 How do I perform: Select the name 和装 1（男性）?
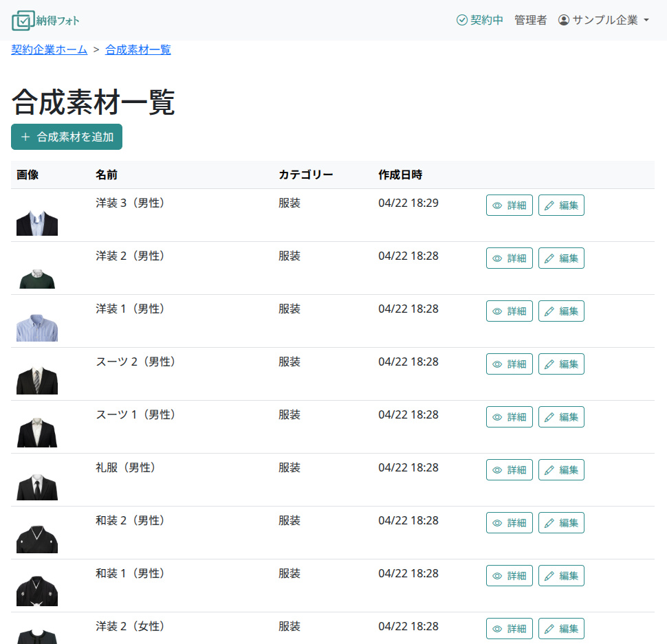pos(130,573)
